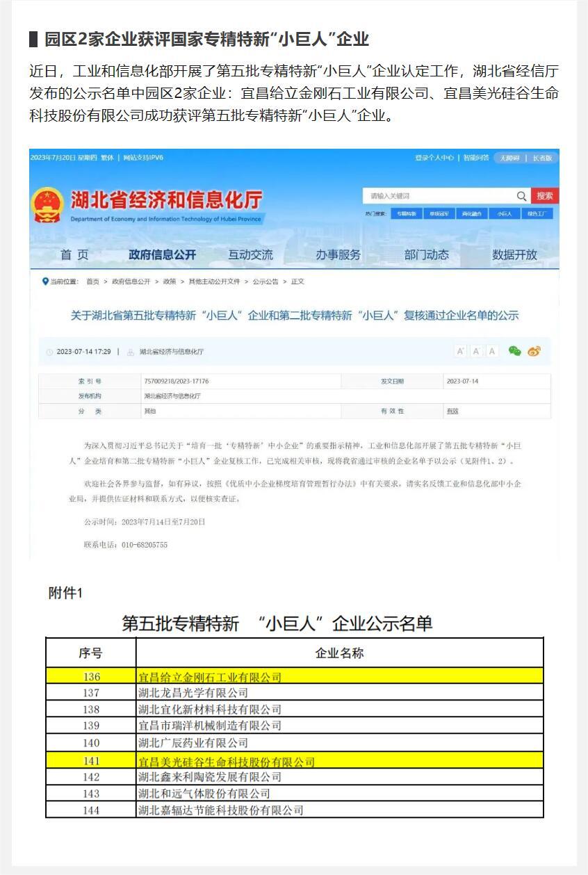Click breadcrumb link 政府信息公开
Screen dimensions: 588x875
131,281
